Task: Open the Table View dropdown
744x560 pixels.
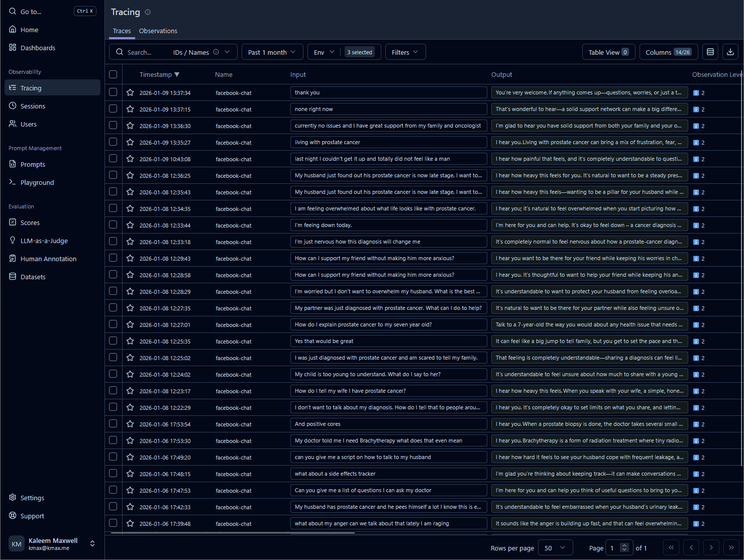Action: pyautogui.click(x=608, y=52)
